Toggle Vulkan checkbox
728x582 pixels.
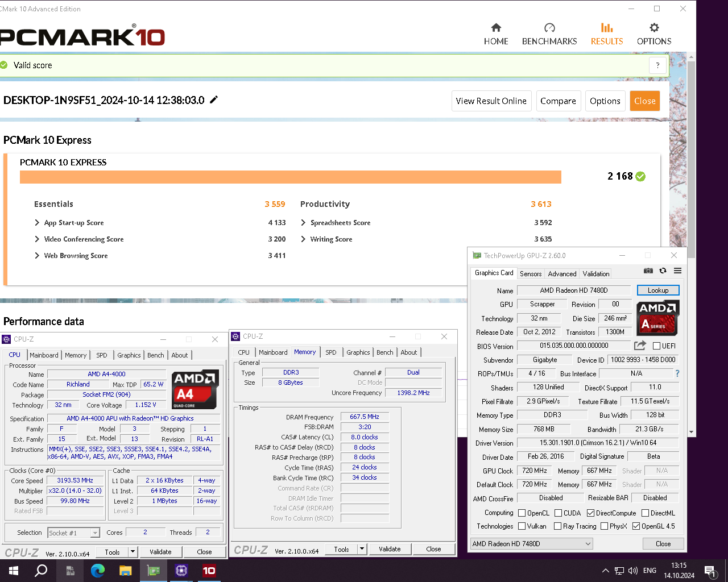(522, 526)
